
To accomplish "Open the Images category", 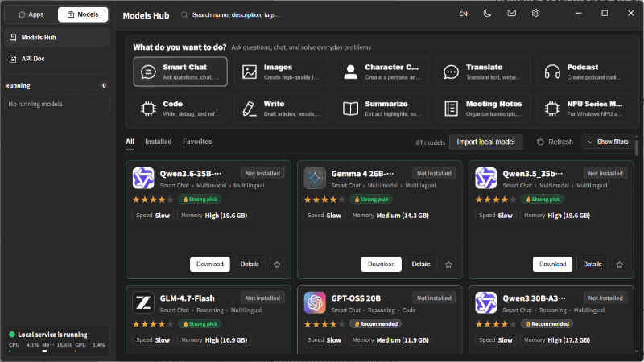I will tap(281, 72).
